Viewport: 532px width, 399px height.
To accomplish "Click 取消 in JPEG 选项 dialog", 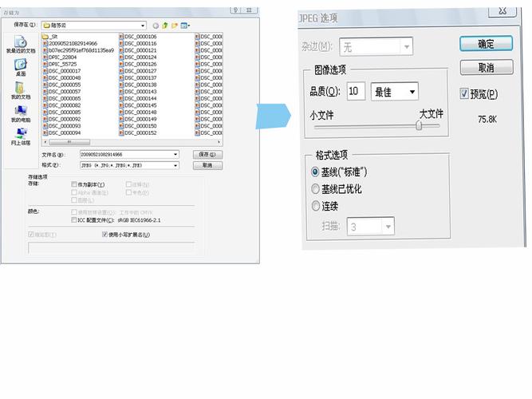I will (487, 68).
